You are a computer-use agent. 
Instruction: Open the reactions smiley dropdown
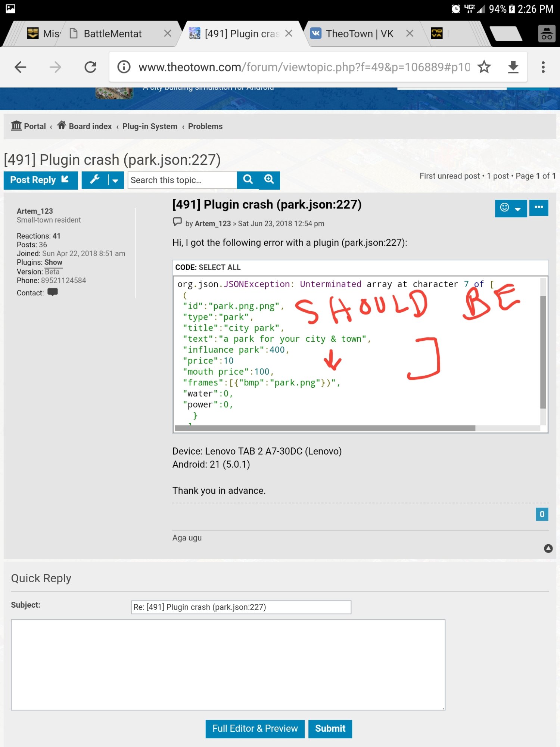[510, 208]
